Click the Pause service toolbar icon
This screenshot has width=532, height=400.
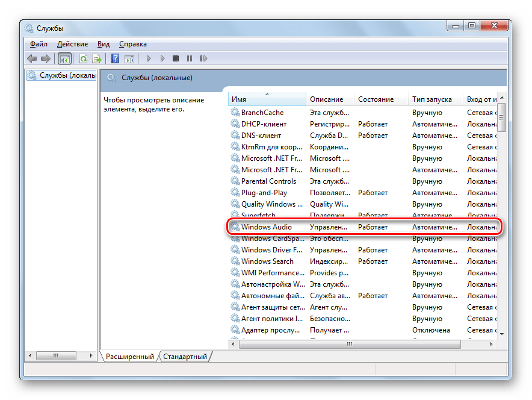point(190,58)
